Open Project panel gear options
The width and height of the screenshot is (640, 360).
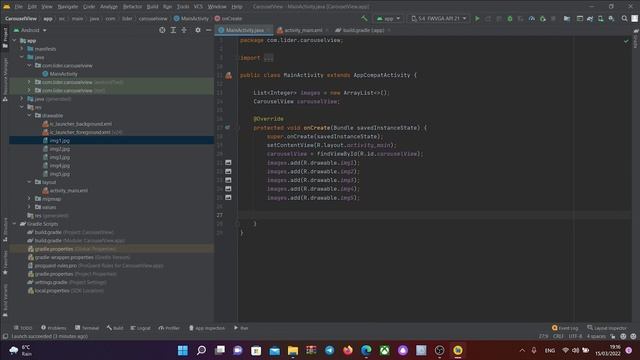[x=198, y=30]
